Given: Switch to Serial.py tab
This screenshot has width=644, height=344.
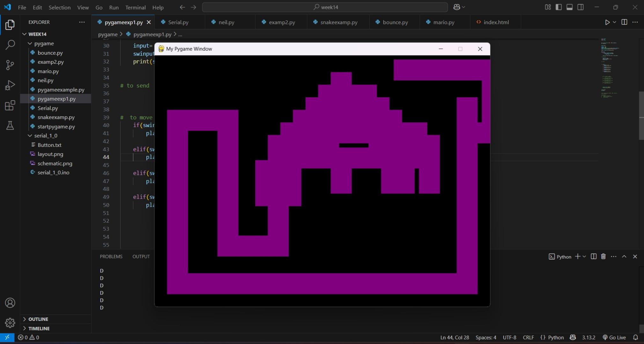Looking at the screenshot, I should click(x=178, y=22).
